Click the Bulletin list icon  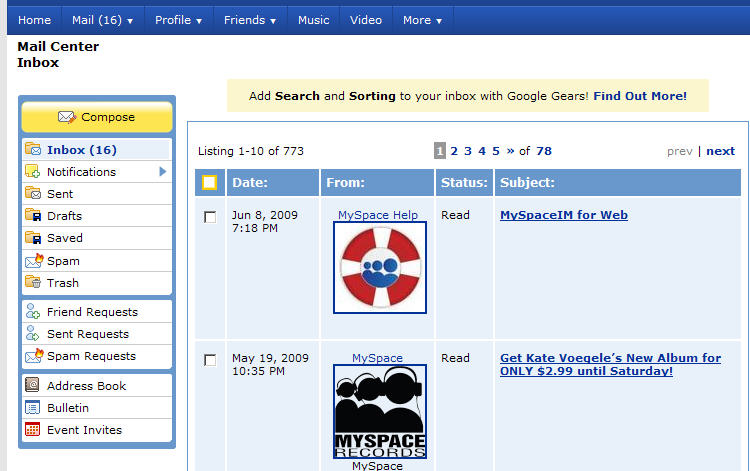point(33,407)
